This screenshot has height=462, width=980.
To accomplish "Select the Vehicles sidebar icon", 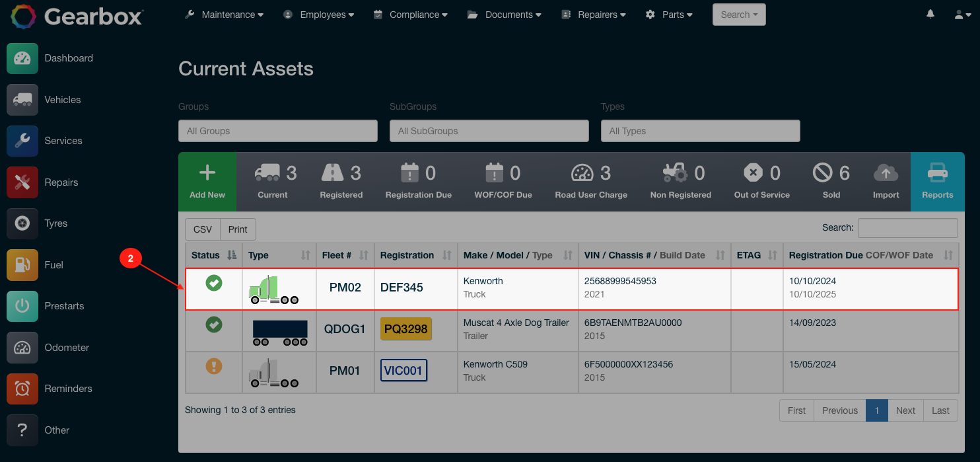I will [x=22, y=99].
